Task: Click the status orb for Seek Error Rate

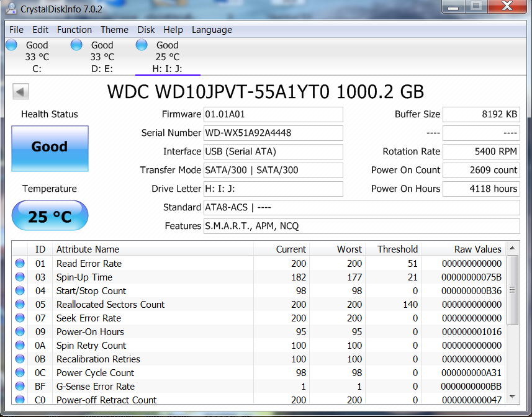Action: coord(20,318)
